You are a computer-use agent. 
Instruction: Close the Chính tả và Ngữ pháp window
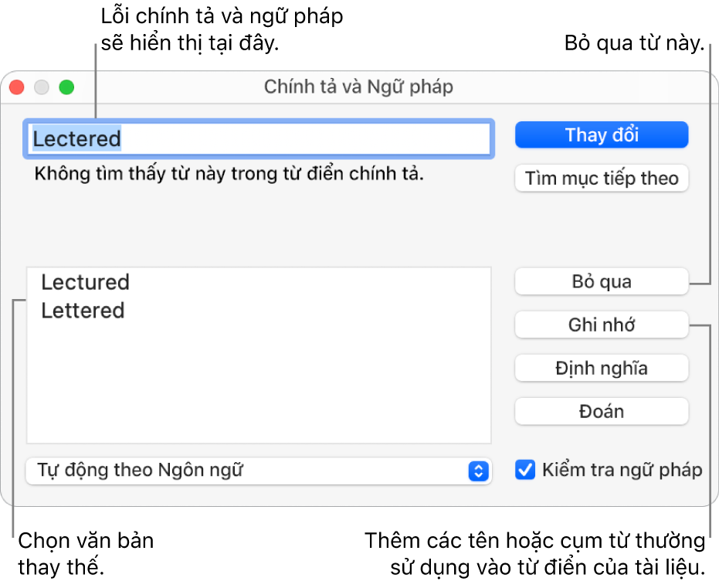(17, 87)
